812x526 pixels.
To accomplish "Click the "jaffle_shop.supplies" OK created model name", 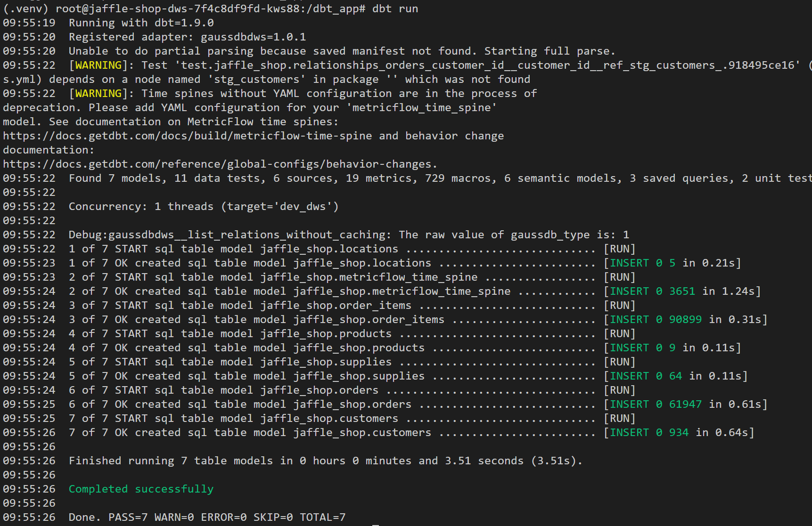I will point(359,376).
